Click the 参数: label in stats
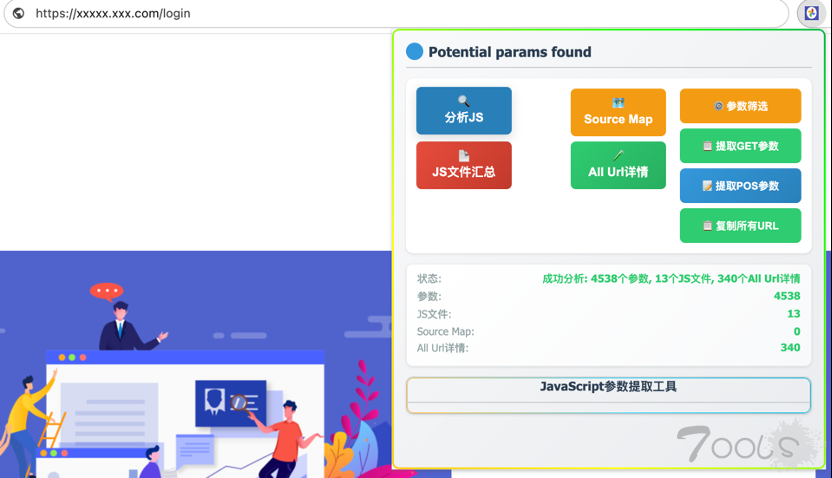Viewport: 832px width, 478px height. click(x=429, y=296)
